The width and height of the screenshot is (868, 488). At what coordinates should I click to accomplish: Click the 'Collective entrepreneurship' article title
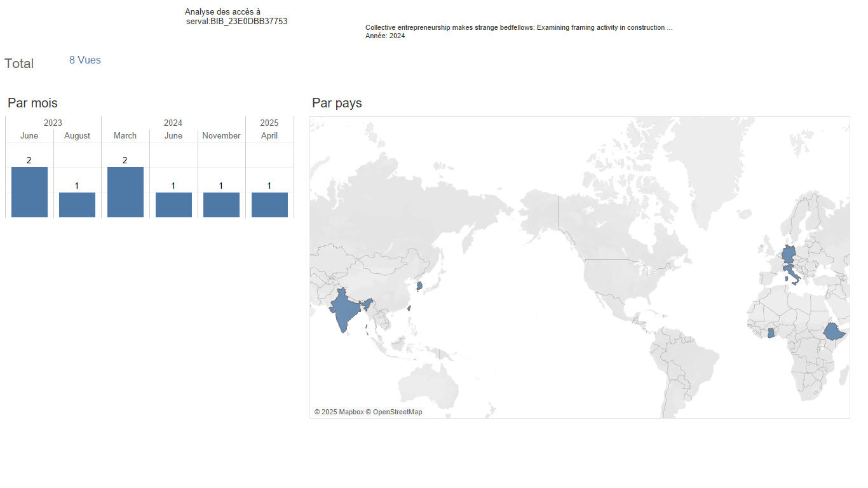pyautogui.click(x=519, y=27)
